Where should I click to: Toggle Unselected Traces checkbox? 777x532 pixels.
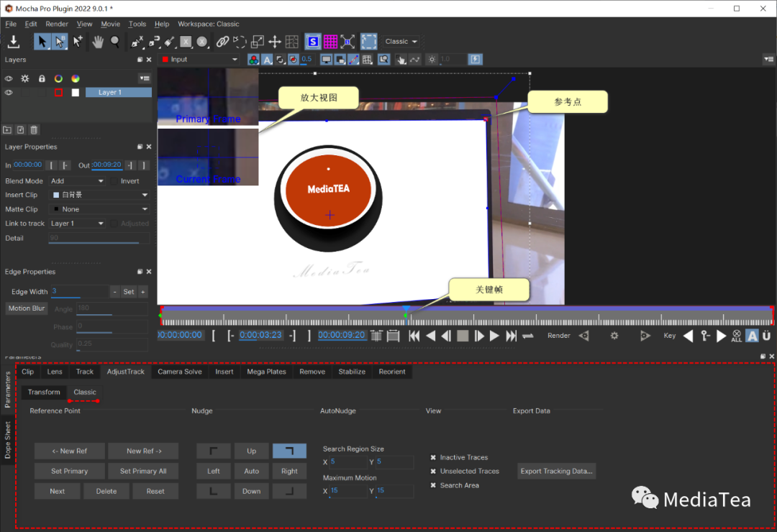coord(433,471)
